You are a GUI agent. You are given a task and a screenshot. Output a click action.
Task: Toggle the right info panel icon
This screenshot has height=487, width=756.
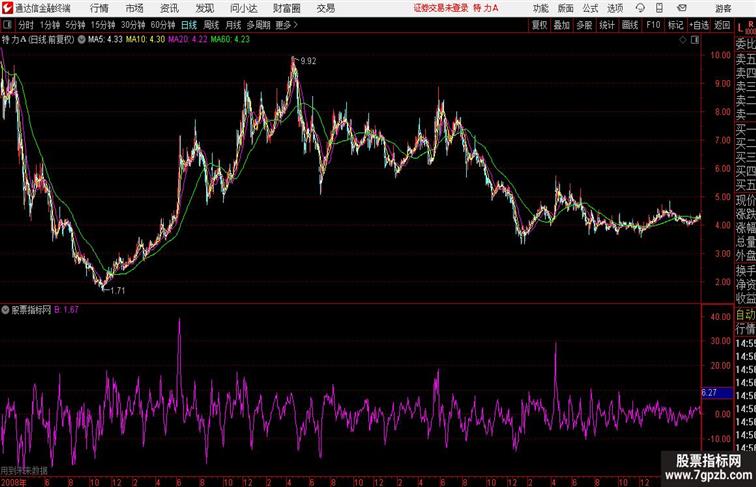click(695, 40)
